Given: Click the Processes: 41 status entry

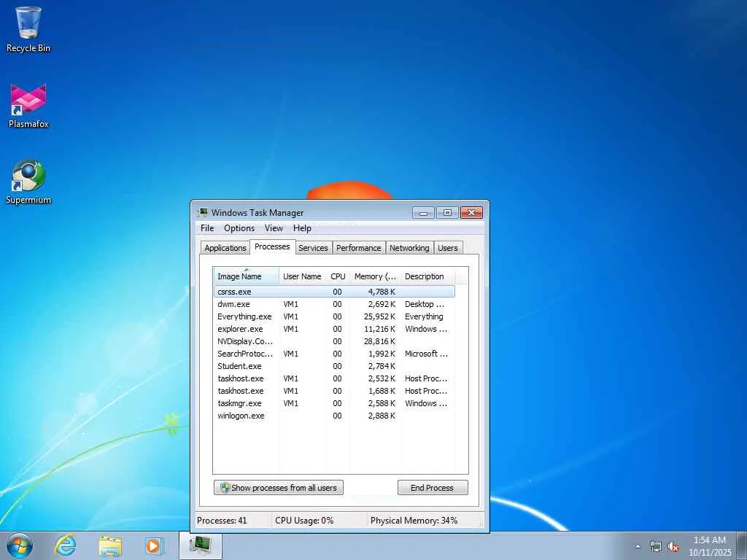Looking at the screenshot, I should pyautogui.click(x=222, y=521).
